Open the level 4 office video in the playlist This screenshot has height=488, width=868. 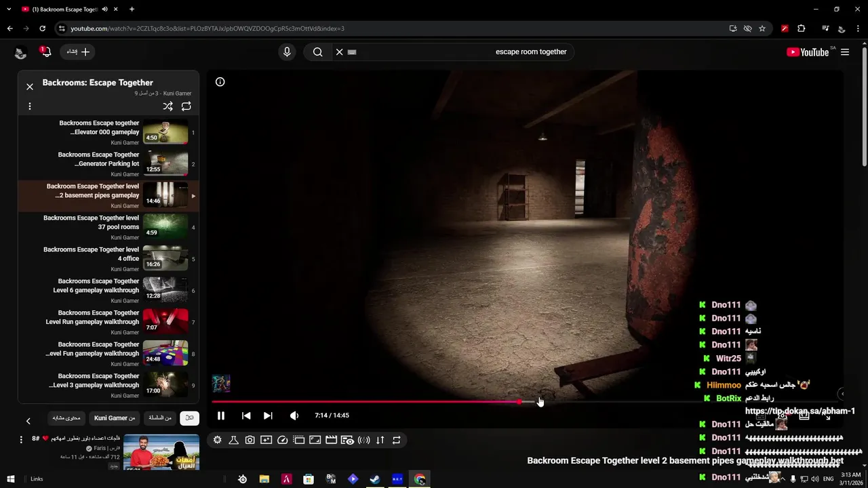pos(108,259)
